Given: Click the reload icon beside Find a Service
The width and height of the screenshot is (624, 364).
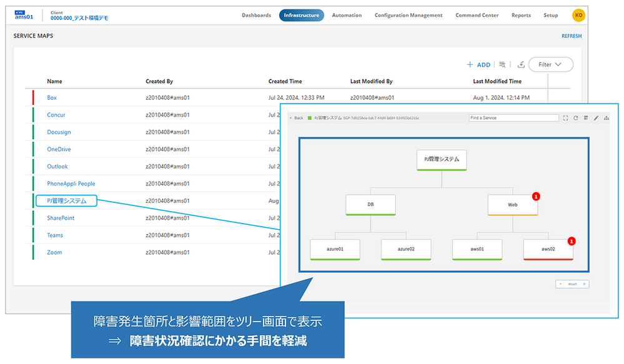Looking at the screenshot, I should coord(575,118).
